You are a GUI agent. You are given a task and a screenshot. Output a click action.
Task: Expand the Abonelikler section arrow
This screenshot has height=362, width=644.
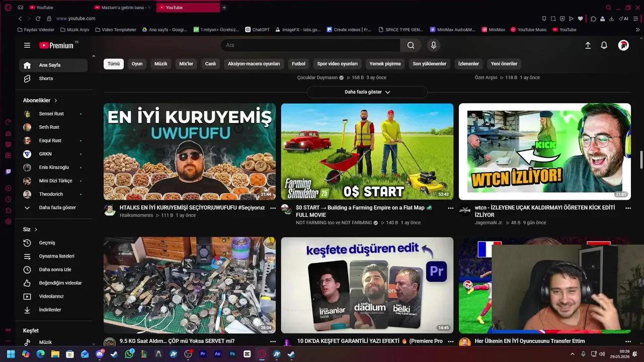[56, 101]
